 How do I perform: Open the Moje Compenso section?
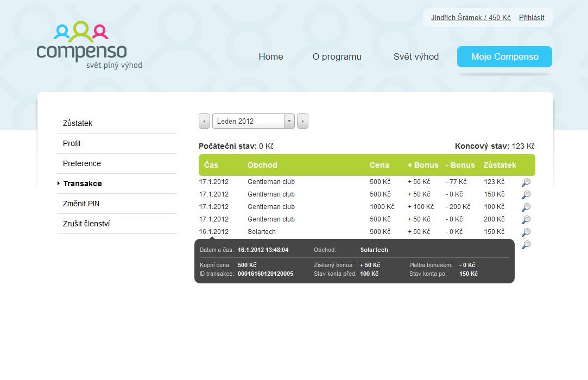coord(504,56)
